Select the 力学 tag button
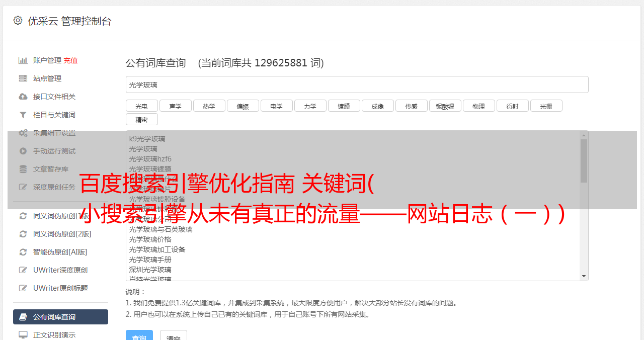The image size is (644, 340). pos(310,106)
